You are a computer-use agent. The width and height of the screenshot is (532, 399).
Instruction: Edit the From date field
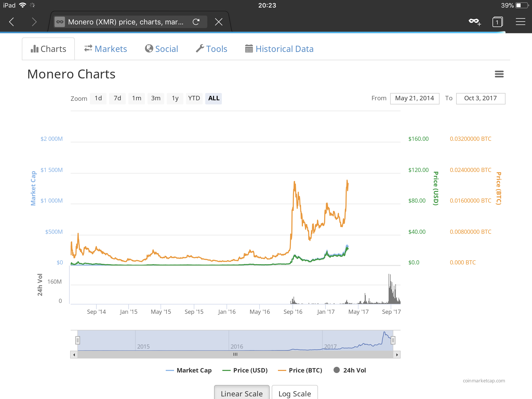click(415, 98)
